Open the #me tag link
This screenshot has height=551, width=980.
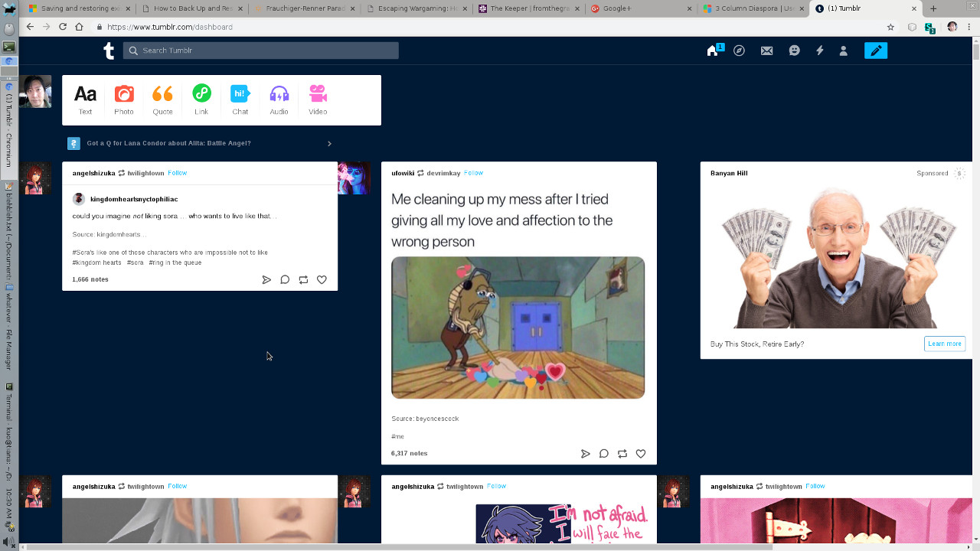pos(397,436)
